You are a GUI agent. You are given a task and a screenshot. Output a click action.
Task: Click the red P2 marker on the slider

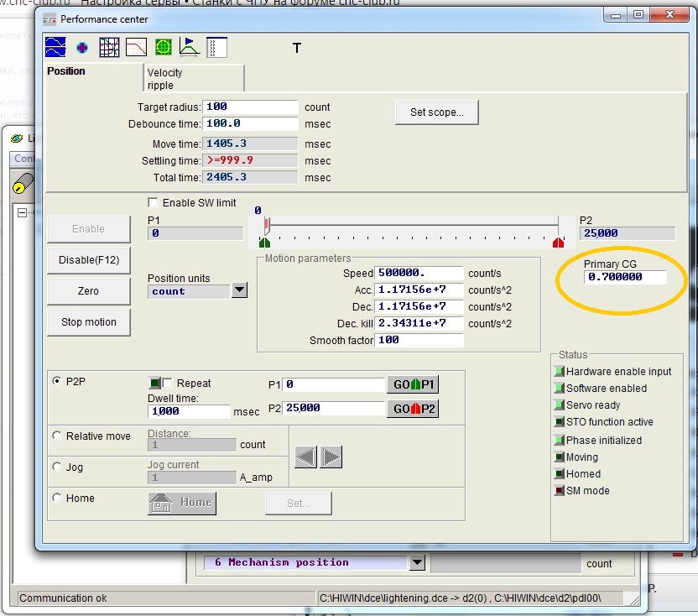pyautogui.click(x=558, y=242)
